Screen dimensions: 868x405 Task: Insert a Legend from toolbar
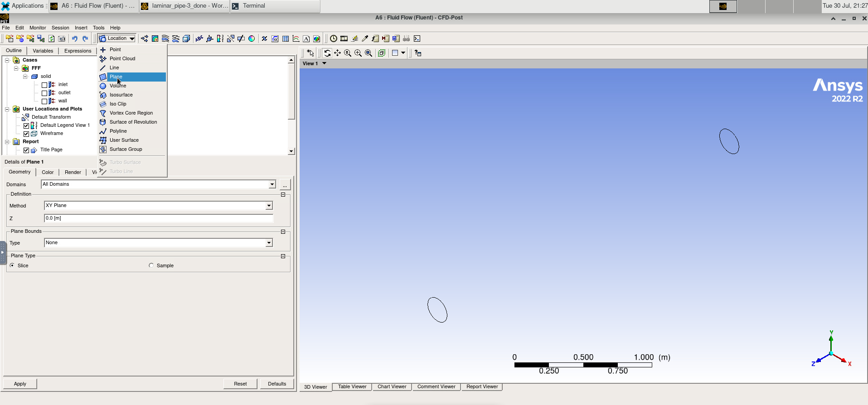pos(220,39)
